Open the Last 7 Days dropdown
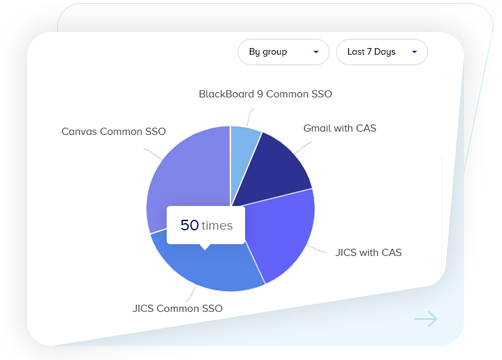 coord(382,52)
